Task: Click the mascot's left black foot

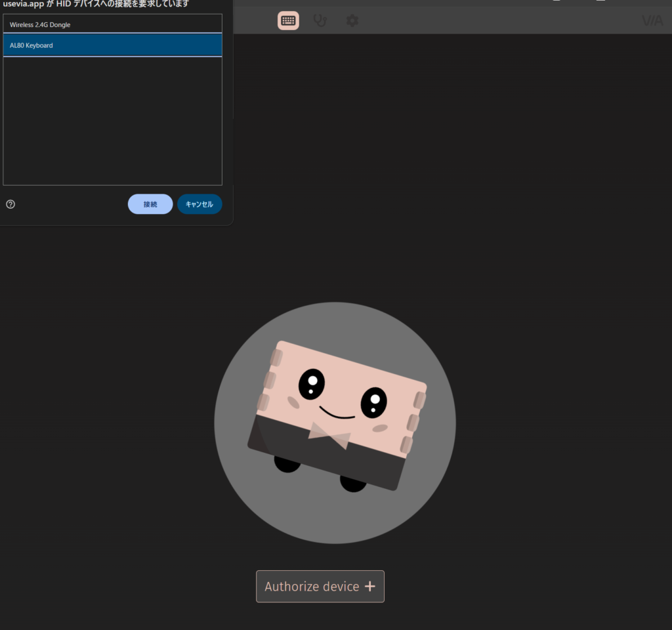Action: point(287,465)
